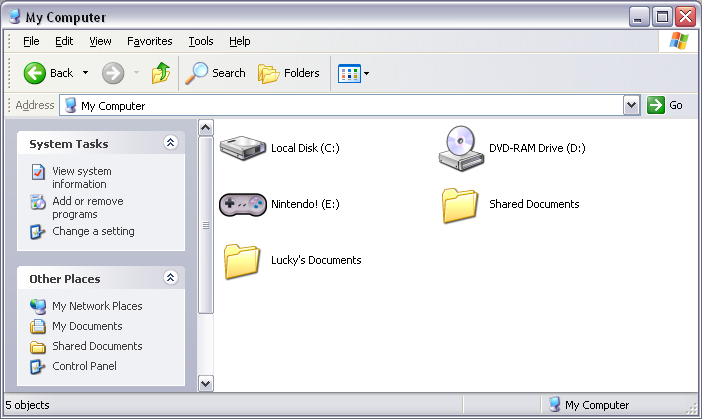Open Shared Documents link in Other Places
The image size is (702, 419).
[97, 346]
